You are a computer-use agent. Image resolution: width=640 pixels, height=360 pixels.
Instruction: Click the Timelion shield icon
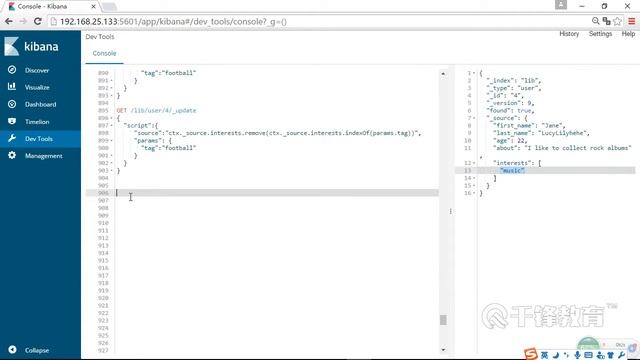pos(12,121)
